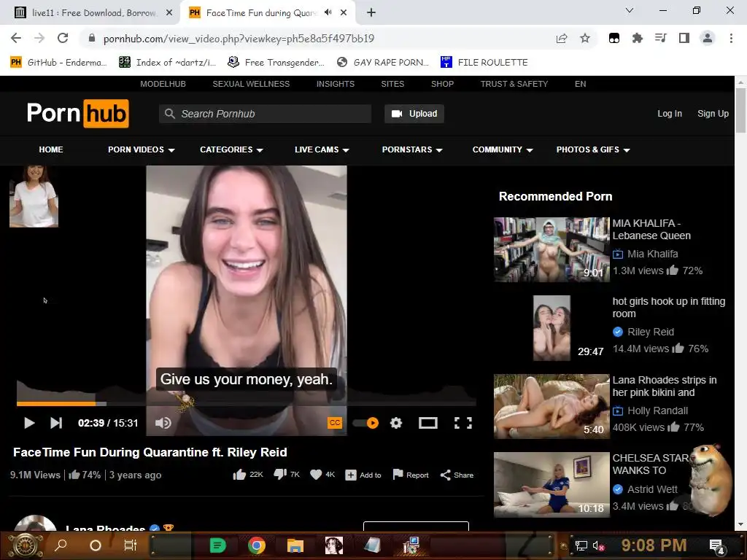747x560 pixels.
Task: Toggle the browser side panel icon
Action: 684,38
